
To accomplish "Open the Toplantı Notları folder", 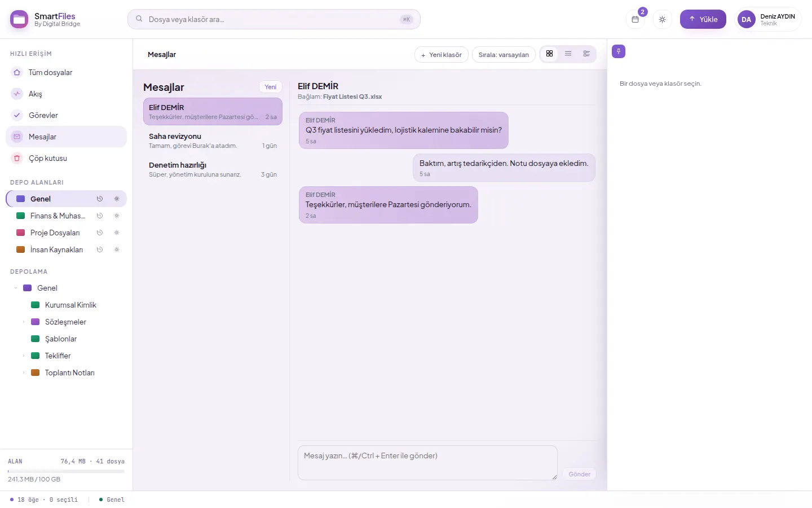I will click(x=69, y=373).
